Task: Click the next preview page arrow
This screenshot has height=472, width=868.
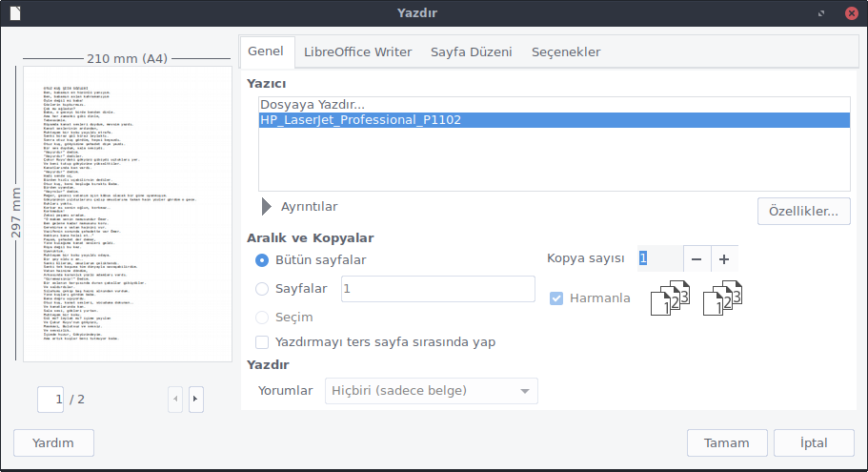Action: (195, 399)
